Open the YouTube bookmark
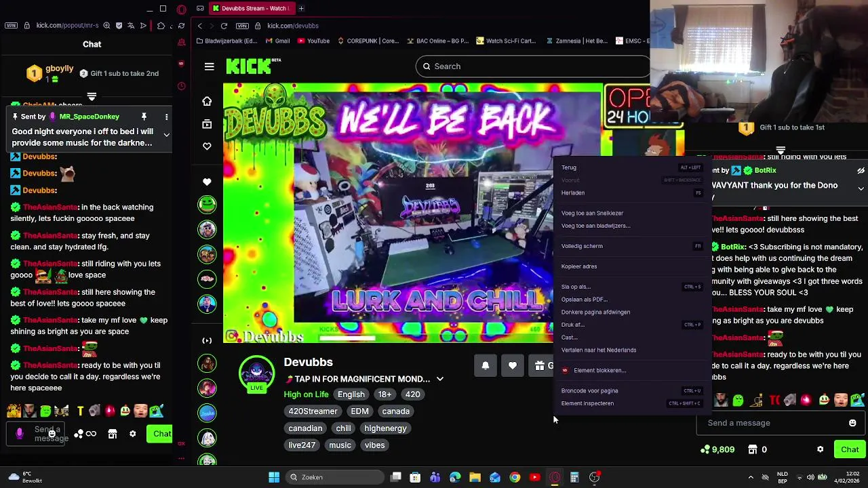This screenshot has height=488, width=868. click(x=313, y=41)
